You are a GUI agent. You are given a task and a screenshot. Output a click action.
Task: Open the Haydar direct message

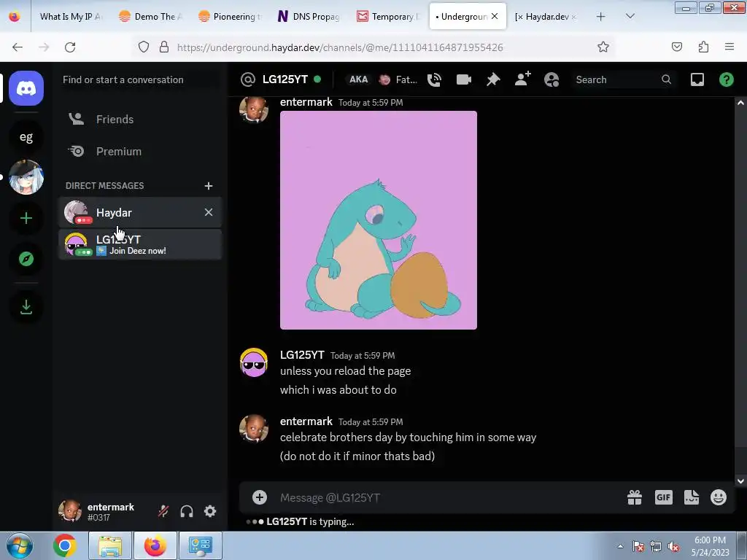pyautogui.click(x=140, y=212)
